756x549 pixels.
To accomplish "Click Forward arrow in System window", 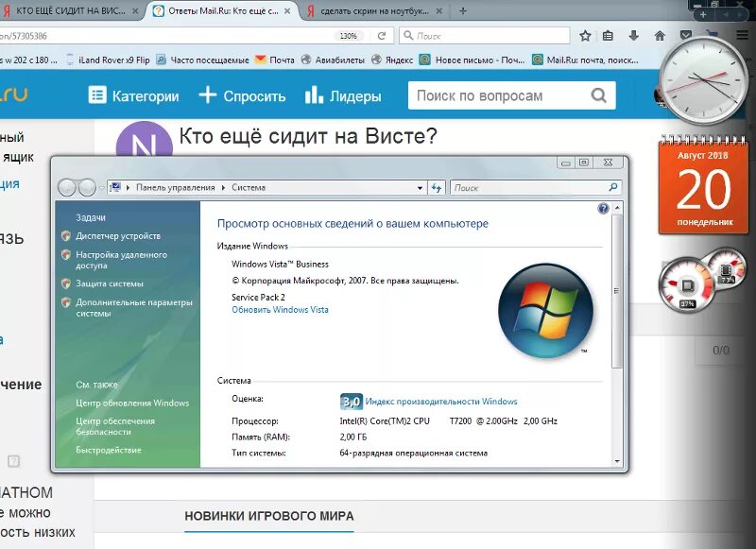I will [87, 187].
